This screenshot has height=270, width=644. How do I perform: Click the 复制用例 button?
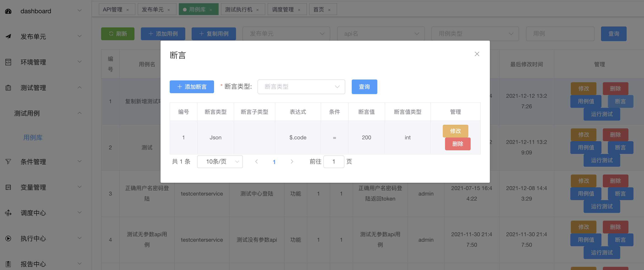[x=214, y=34]
